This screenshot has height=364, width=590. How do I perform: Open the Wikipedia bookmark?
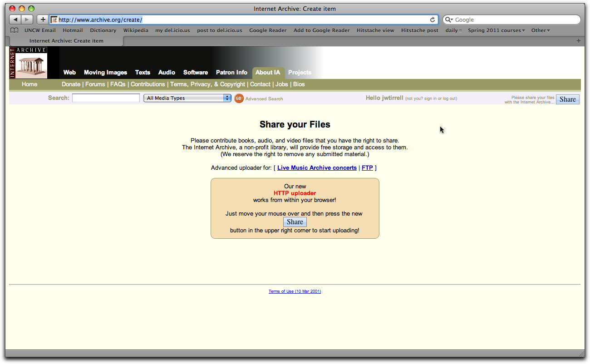click(x=136, y=30)
